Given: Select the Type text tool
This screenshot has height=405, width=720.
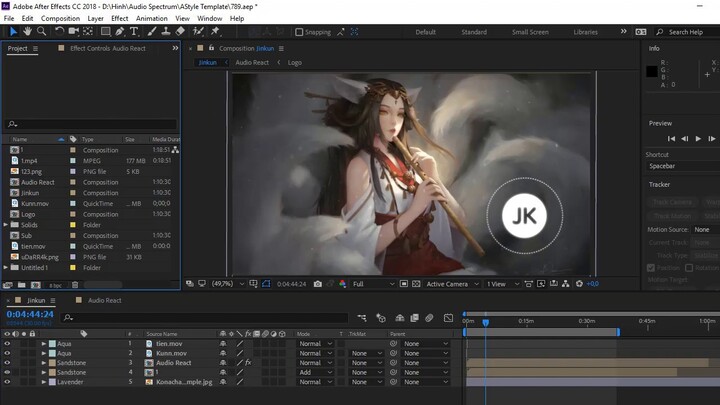Looking at the screenshot, I should pos(134,31).
